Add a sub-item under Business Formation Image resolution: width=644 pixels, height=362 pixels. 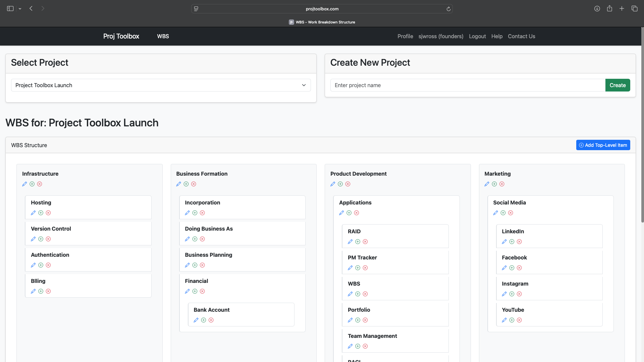tap(186, 184)
